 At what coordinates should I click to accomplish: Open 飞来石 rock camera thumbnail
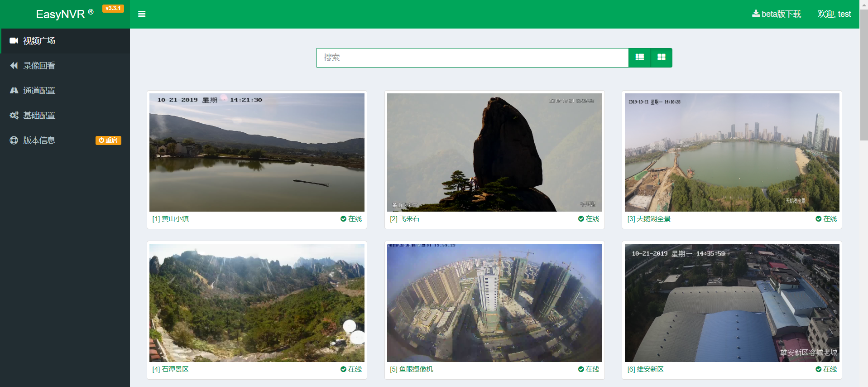tap(494, 152)
